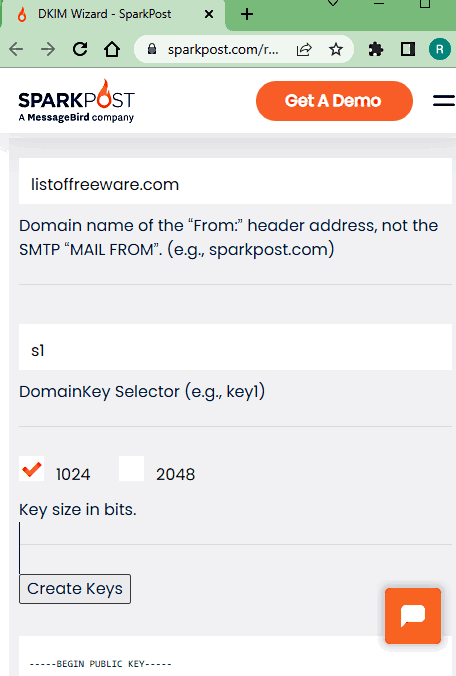Open the tab search chevron in title bar

pos(333,3)
